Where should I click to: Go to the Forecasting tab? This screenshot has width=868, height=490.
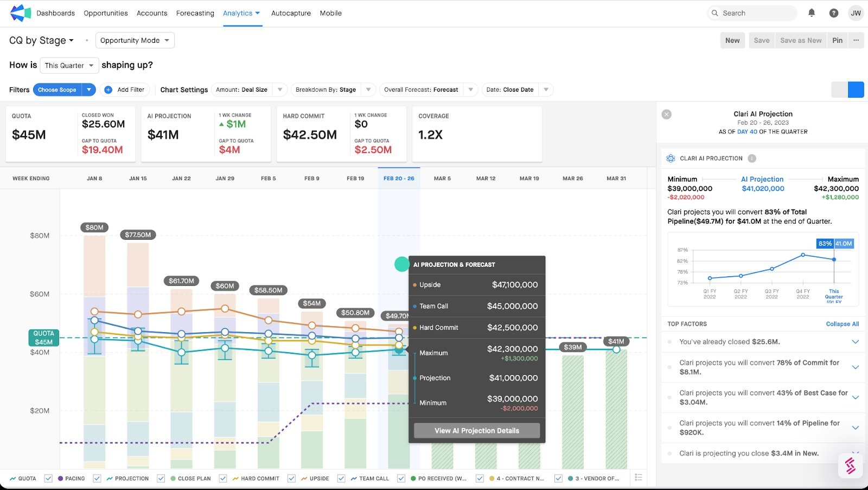[x=195, y=13]
